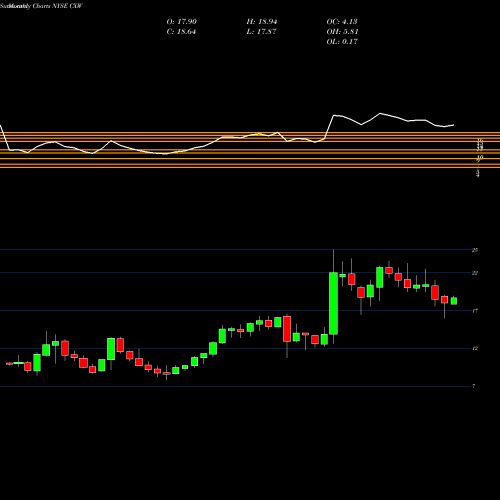Click the 'L: 17.87' low price text

click(x=261, y=32)
